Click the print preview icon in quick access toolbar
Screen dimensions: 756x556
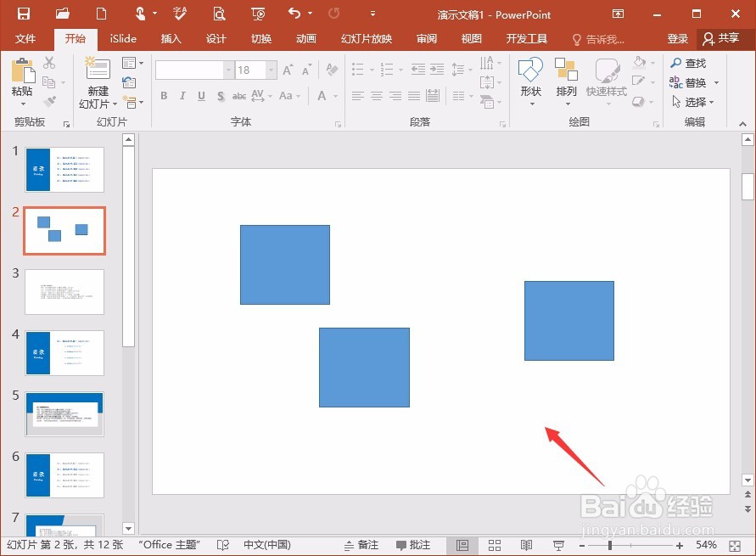pos(220,14)
